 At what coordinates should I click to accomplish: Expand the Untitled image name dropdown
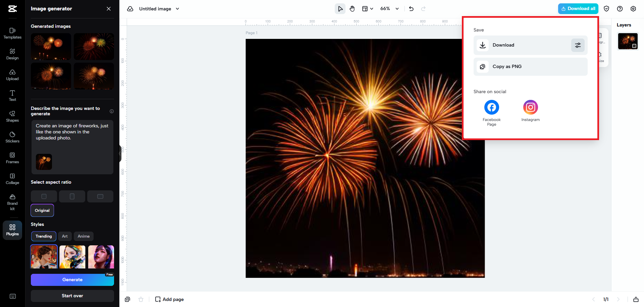(177, 9)
